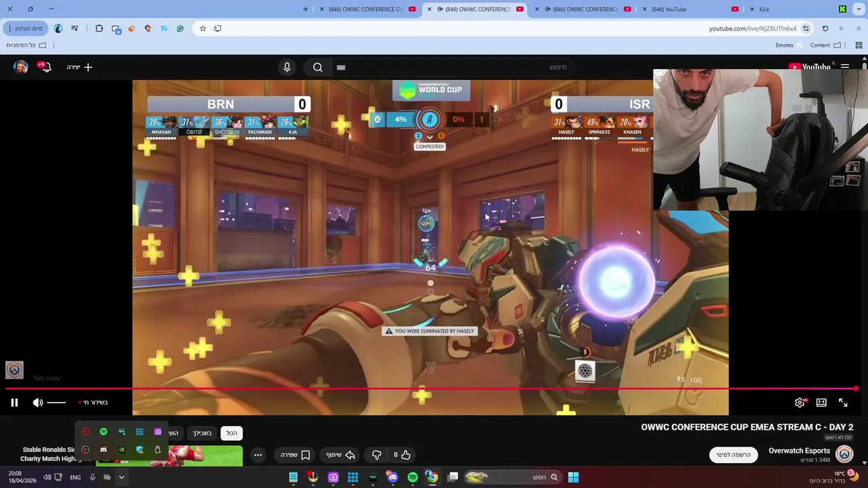The height and width of the screenshot is (488, 868).
Task: Subscribe to the Overwatch Esports channel
Action: tap(734, 455)
